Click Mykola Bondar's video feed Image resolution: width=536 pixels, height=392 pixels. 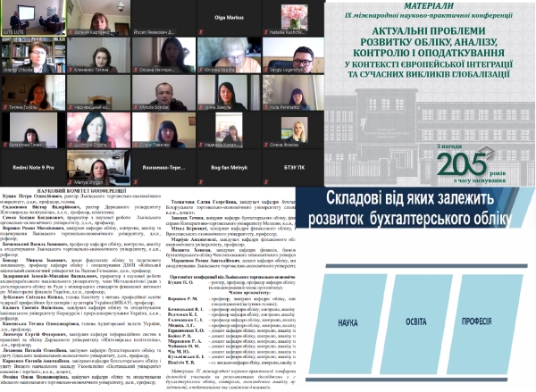[x=163, y=93]
